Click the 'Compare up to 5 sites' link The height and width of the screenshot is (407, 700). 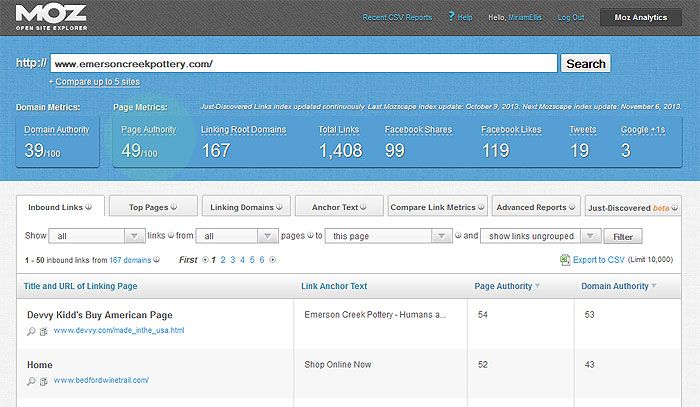[100, 81]
